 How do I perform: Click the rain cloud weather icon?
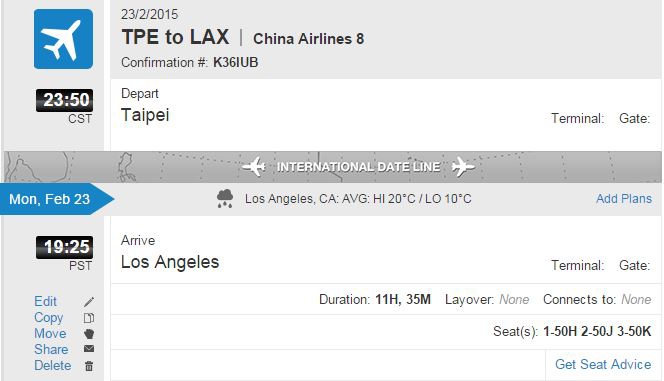pyautogui.click(x=225, y=199)
